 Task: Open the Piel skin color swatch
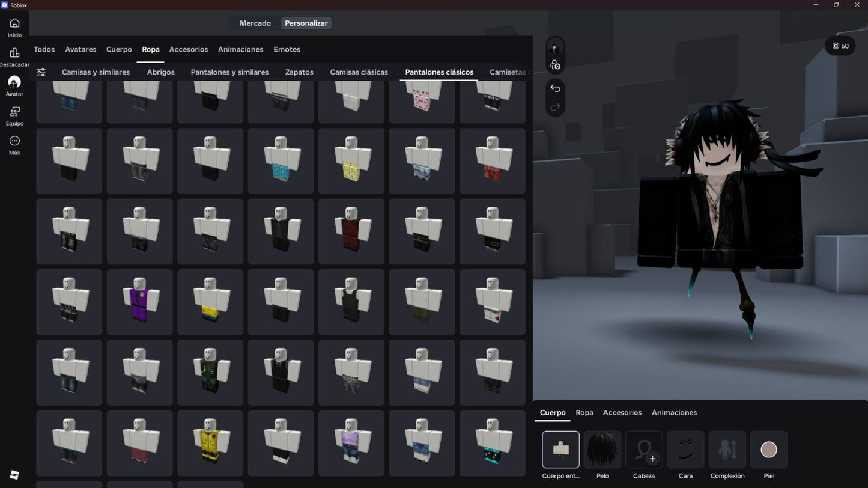click(x=769, y=450)
